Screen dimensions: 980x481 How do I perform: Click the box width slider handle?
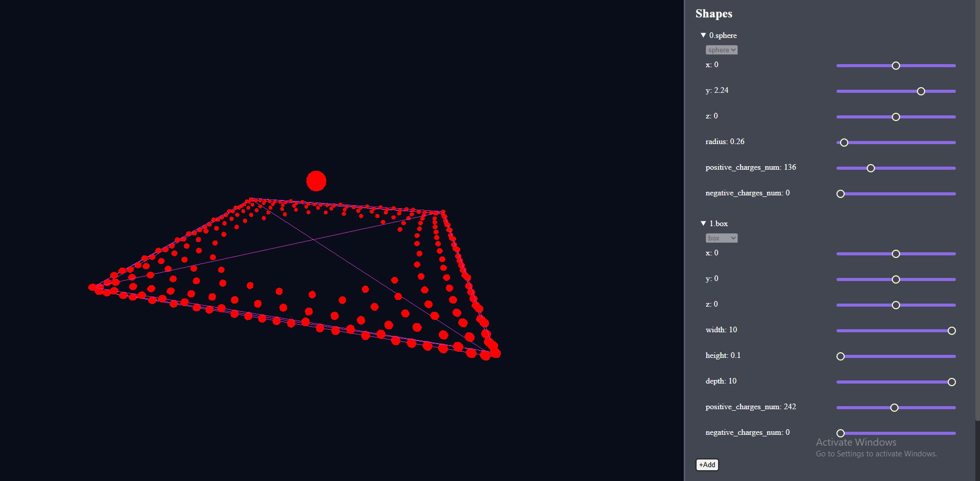tap(952, 330)
